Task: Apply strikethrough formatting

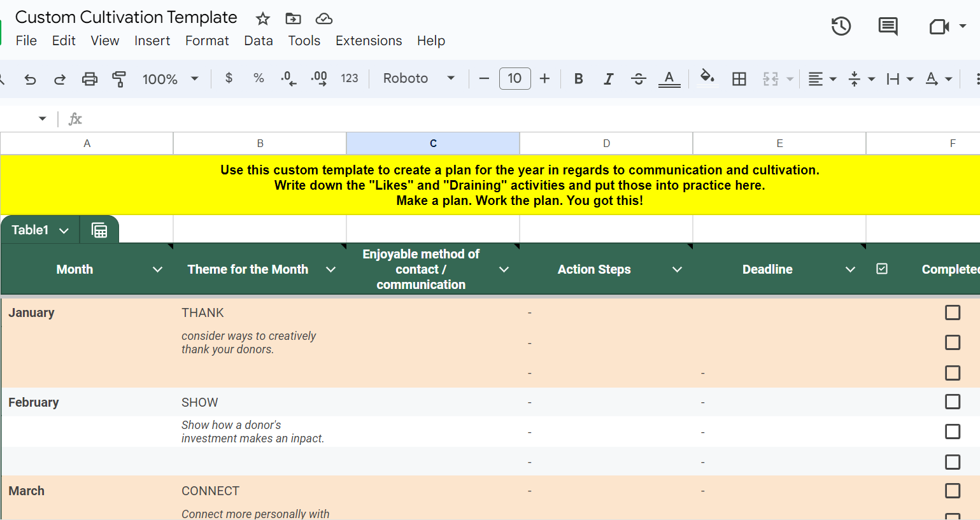Action: (638, 79)
